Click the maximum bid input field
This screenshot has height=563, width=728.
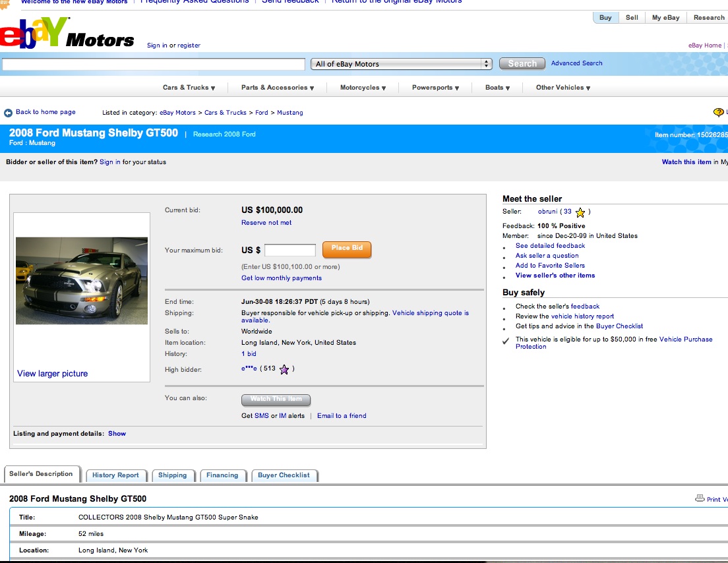[x=290, y=251]
